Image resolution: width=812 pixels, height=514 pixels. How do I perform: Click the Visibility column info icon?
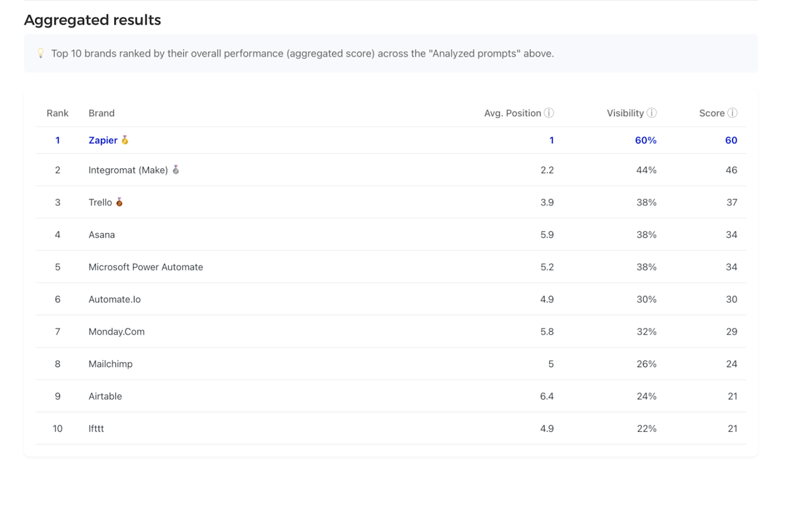(x=652, y=113)
